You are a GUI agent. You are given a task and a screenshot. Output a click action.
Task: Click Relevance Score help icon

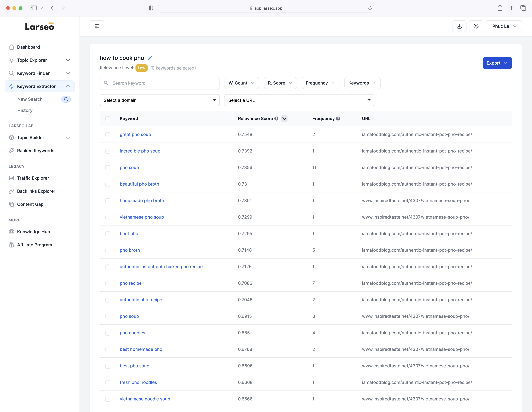pos(276,119)
